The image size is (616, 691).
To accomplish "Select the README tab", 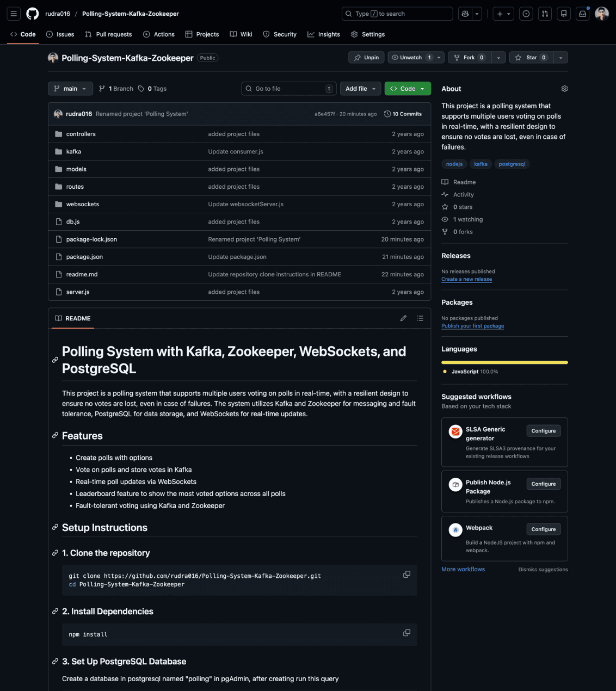I will point(73,318).
